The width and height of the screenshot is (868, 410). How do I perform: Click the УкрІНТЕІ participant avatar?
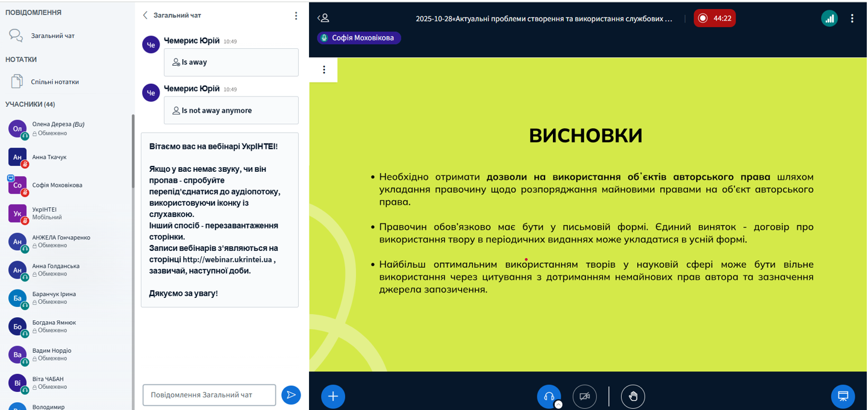pyautogui.click(x=17, y=213)
